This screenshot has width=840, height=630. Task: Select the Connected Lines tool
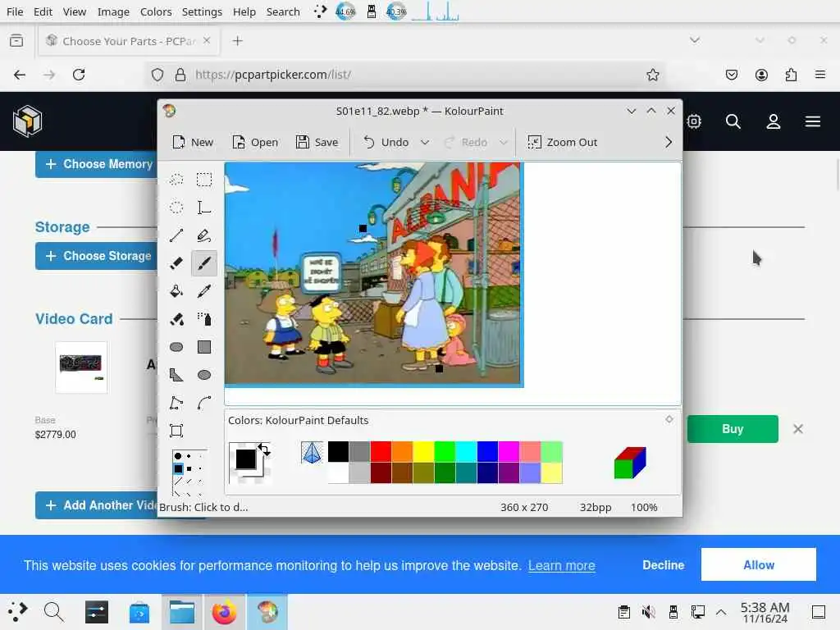tap(176, 403)
